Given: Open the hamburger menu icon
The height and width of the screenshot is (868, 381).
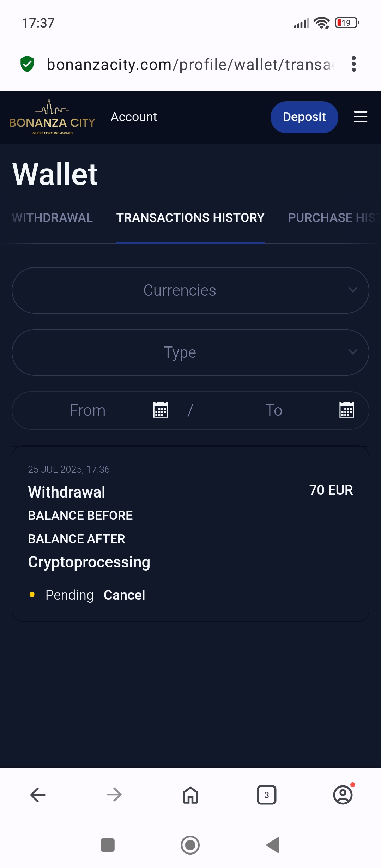Looking at the screenshot, I should pos(361,117).
